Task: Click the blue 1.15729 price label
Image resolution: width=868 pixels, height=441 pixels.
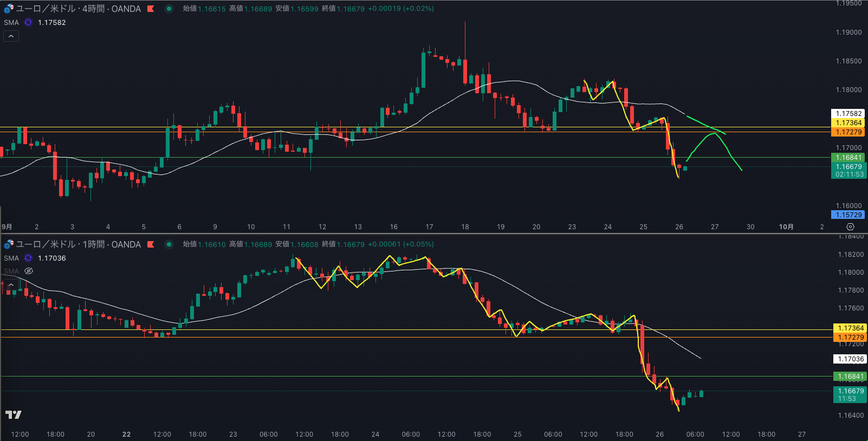Action: click(x=848, y=215)
